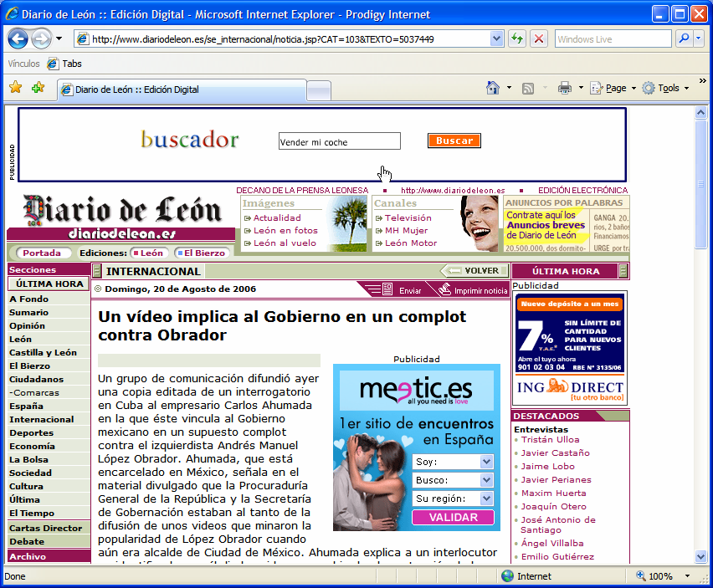Open the recent pages dropdown arrow
713x588 pixels.
pyautogui.click(x=59, y=39)
